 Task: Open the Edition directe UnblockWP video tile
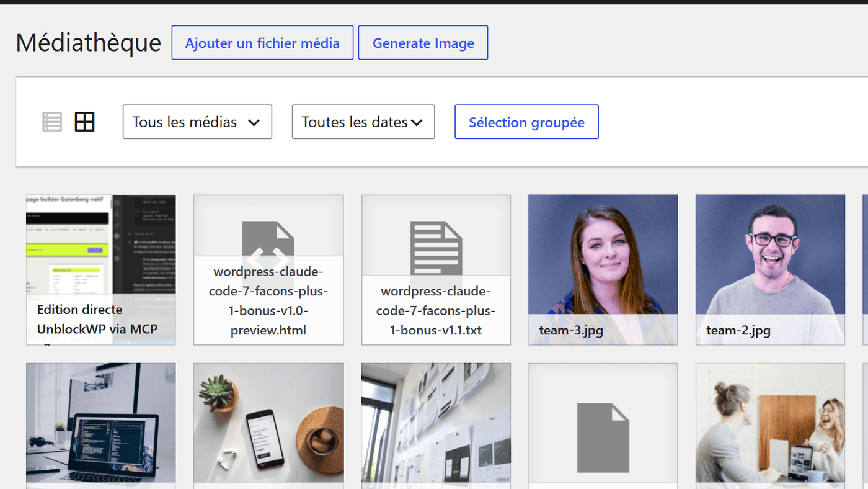click(101, 270)
